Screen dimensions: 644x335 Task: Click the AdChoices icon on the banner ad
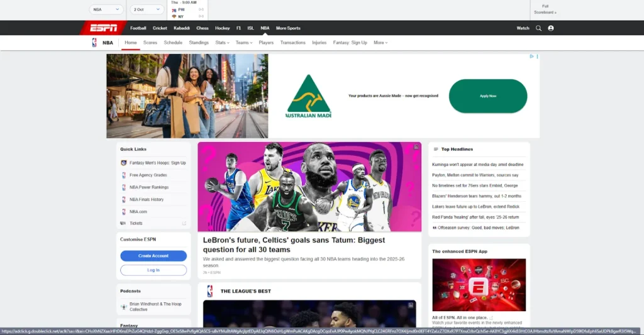(532, 57)
